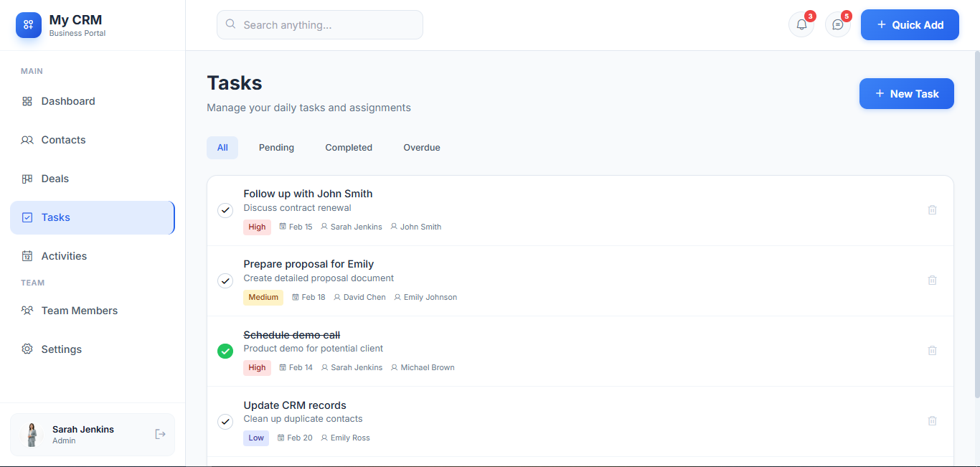Select the Completed filter tab
The image size is (980, 467).
pos(349,148)
